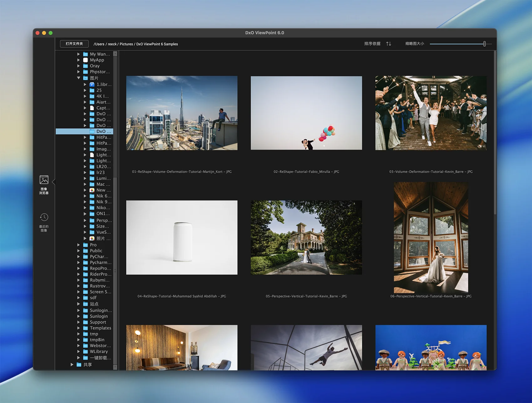Screen dimensions: 532x403
Task: Select the Dubai skyline photo thumbnail
Action: coord(182,113)
